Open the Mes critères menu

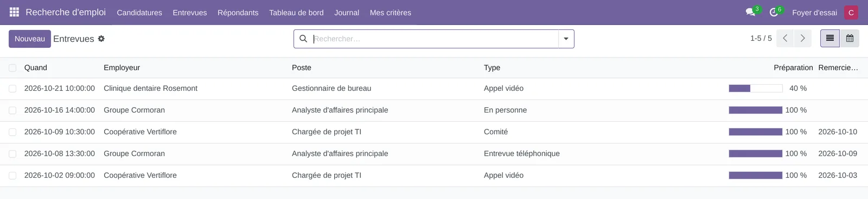(391, 13)
